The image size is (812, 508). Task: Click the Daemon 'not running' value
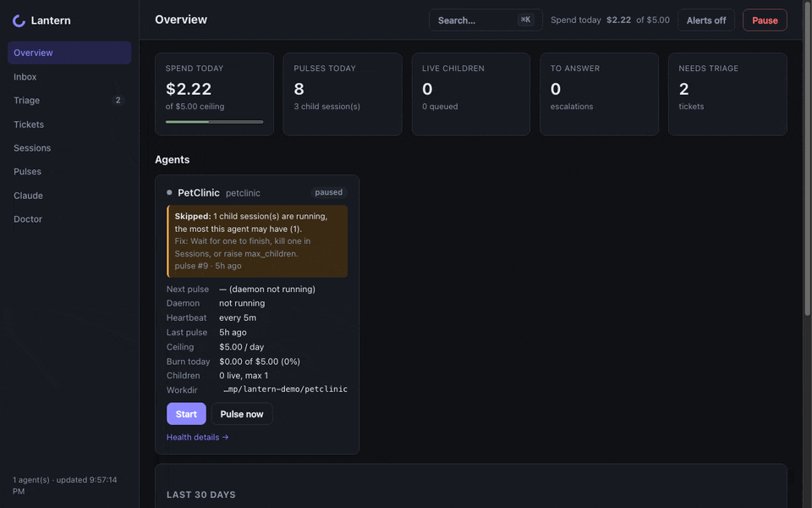242,303
